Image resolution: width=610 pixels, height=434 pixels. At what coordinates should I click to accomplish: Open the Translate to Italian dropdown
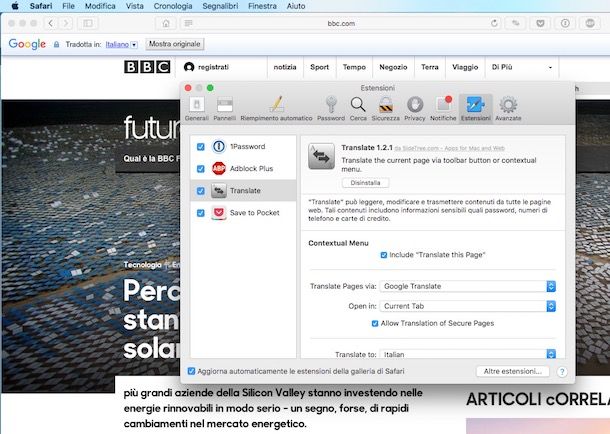[x=468, y=354]
